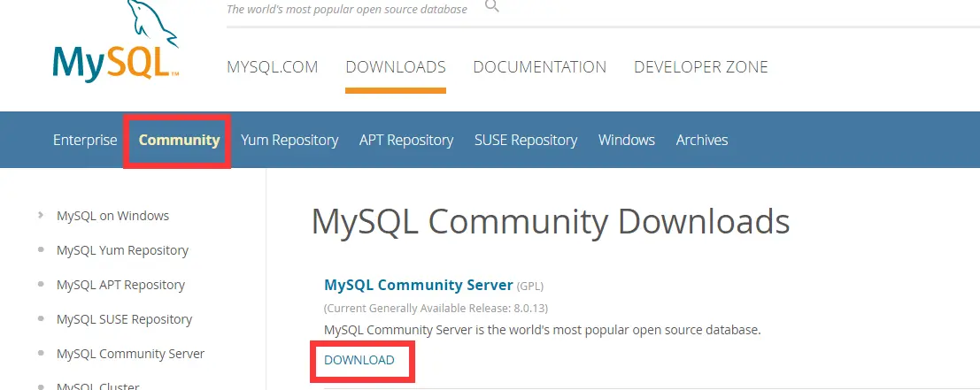Viewport: 980px width, 390px height.
Task: Click the tagline "The world's most popular open source database"
Action: click(x=347, y=9)
